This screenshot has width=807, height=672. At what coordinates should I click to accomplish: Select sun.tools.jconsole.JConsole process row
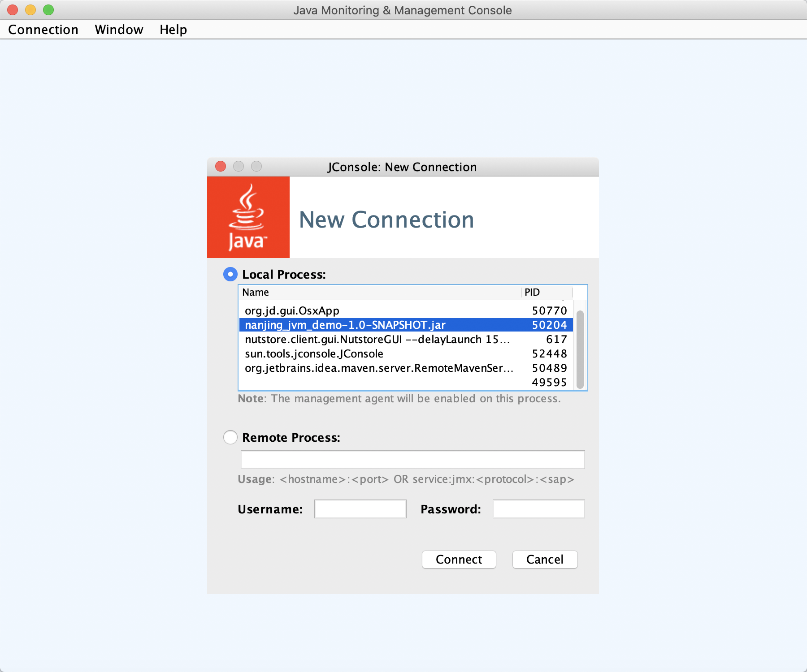pos(406,353)
